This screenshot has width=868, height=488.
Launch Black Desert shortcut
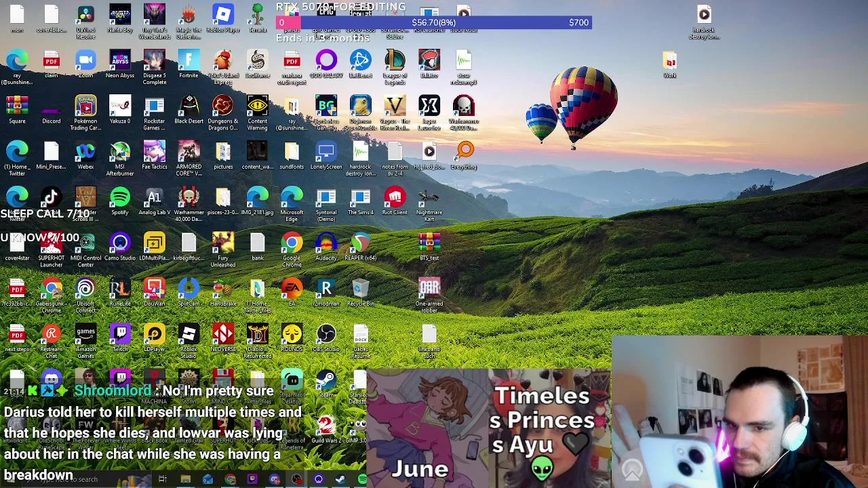pyautogui.click(x=189, y=106)
